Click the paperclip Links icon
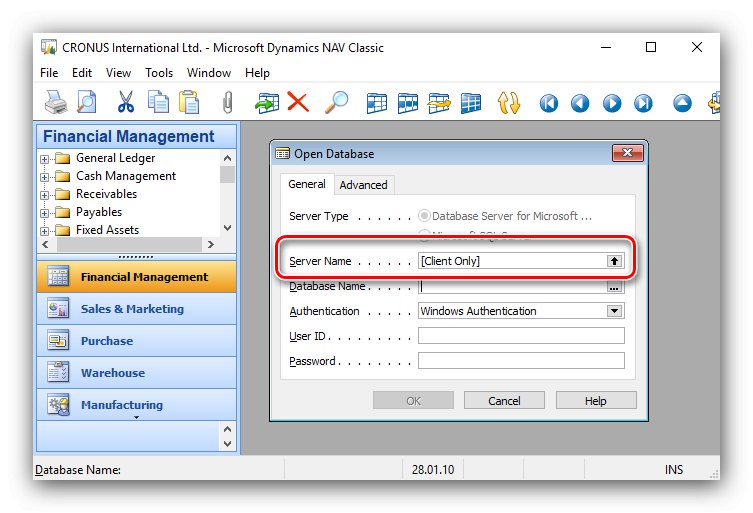Screen dimensions: 753x513 click(x=228, y=102)
